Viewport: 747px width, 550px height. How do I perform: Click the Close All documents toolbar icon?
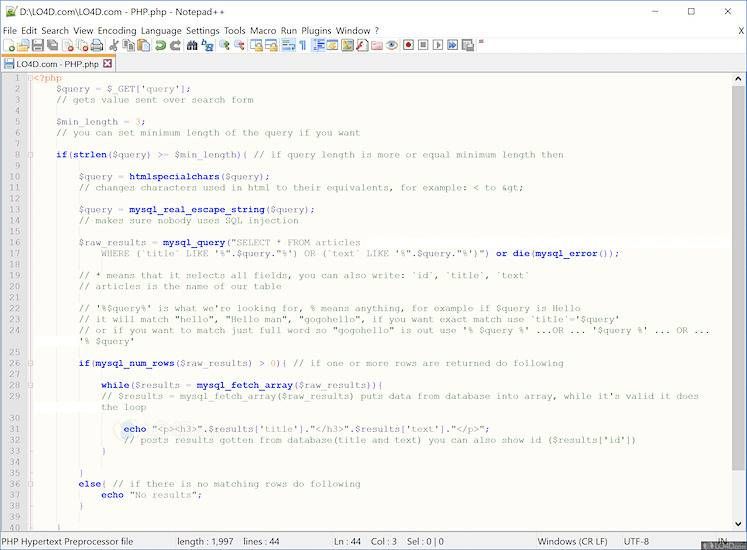[x=83, y=45]
